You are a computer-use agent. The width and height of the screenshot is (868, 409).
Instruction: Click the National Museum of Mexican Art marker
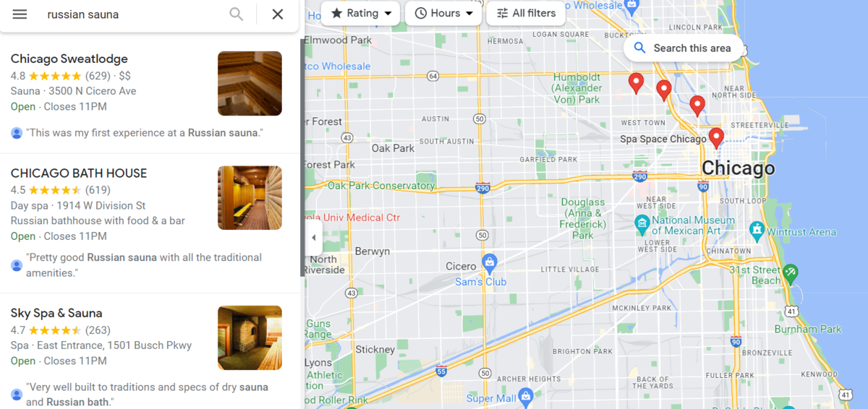pyautogui.click(x=642, y=223)
